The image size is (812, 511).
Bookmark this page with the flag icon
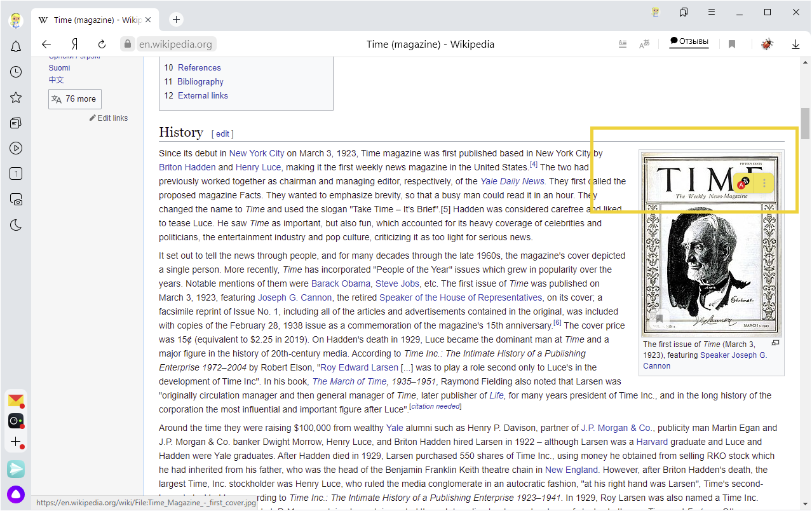[x=732, y=44]
